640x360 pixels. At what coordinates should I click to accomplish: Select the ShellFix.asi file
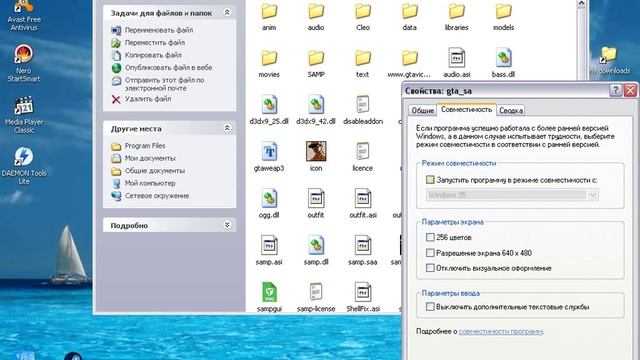(363, 297)
